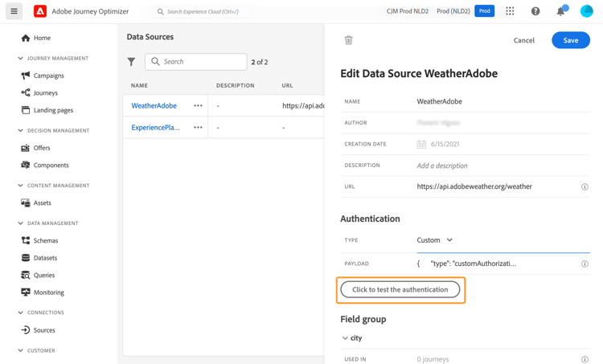Go to Schemas in the sidebar
Viewport: 603px width, 364px height.
[46, 240]
